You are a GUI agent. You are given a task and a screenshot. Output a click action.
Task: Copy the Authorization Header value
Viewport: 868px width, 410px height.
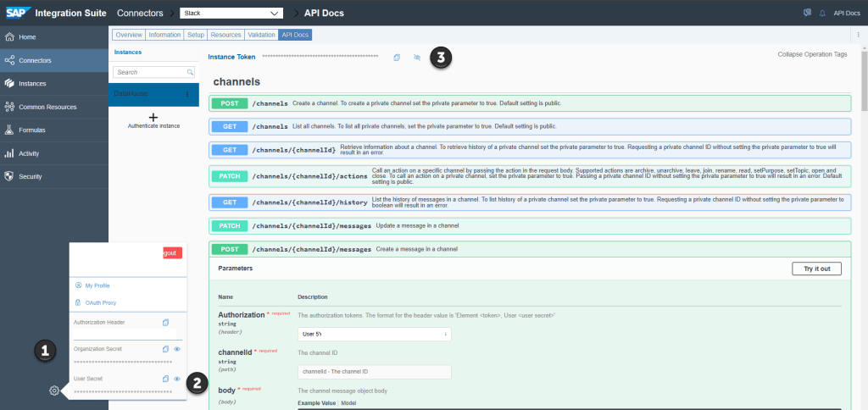pyautogui.click(x=166, y=322)
